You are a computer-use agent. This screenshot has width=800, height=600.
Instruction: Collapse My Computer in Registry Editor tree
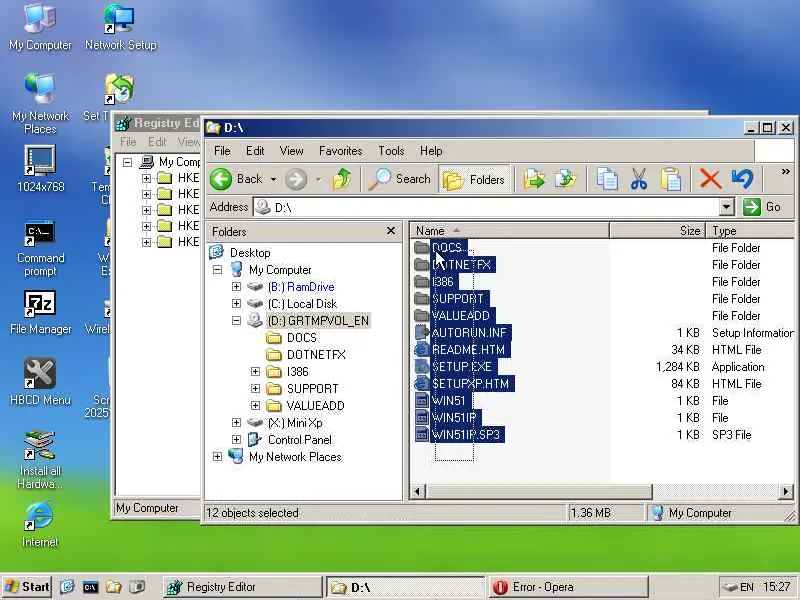[x=128, y=162]
